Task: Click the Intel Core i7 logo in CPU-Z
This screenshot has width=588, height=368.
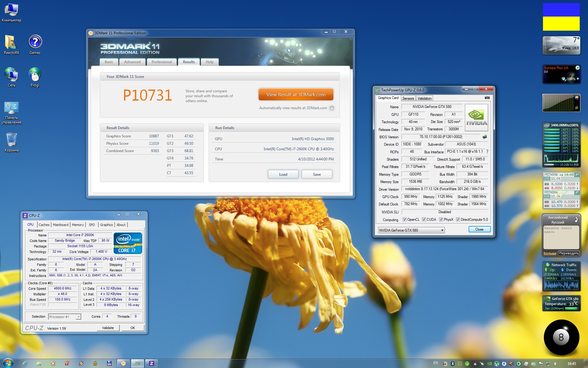Action: [128, 243]
